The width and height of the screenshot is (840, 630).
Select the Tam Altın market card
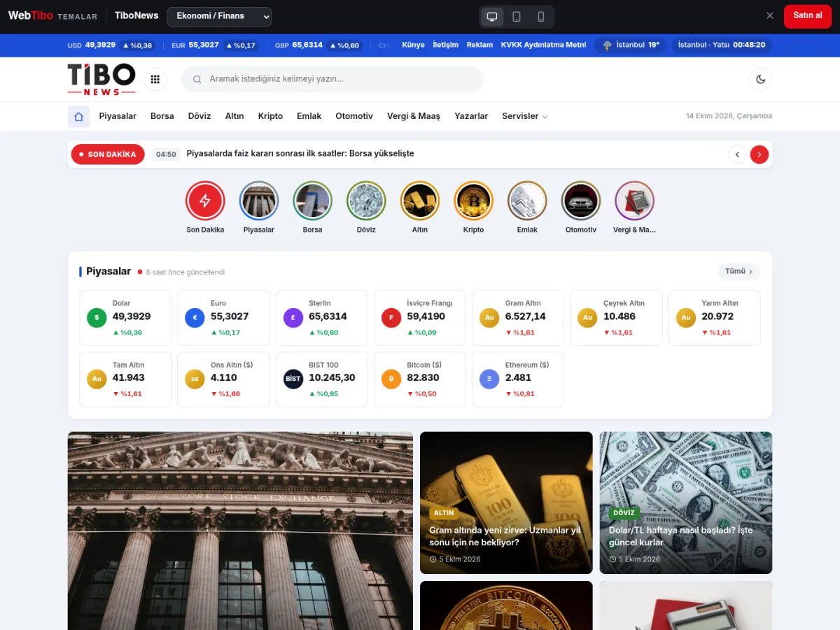pos(125,379)
